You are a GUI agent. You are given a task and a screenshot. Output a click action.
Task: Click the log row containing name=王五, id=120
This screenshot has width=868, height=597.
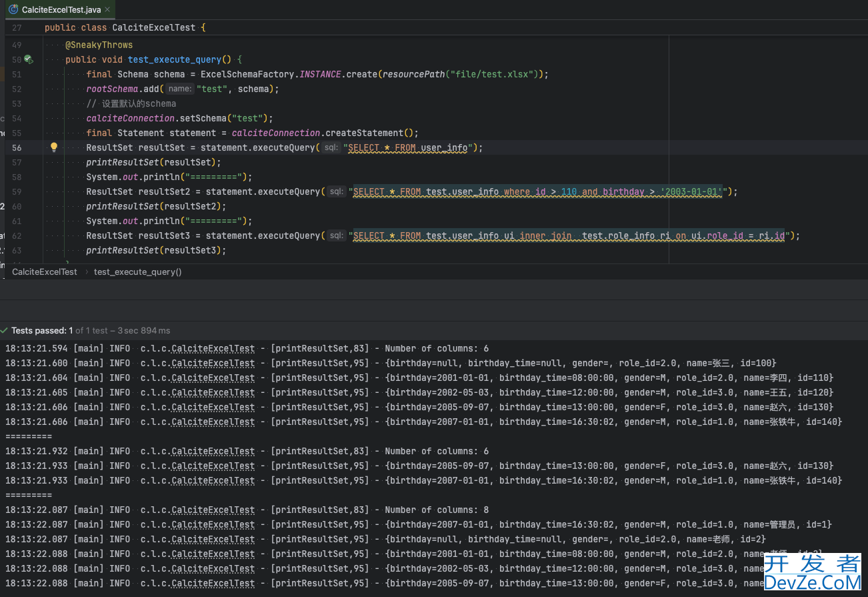point(419,392)
